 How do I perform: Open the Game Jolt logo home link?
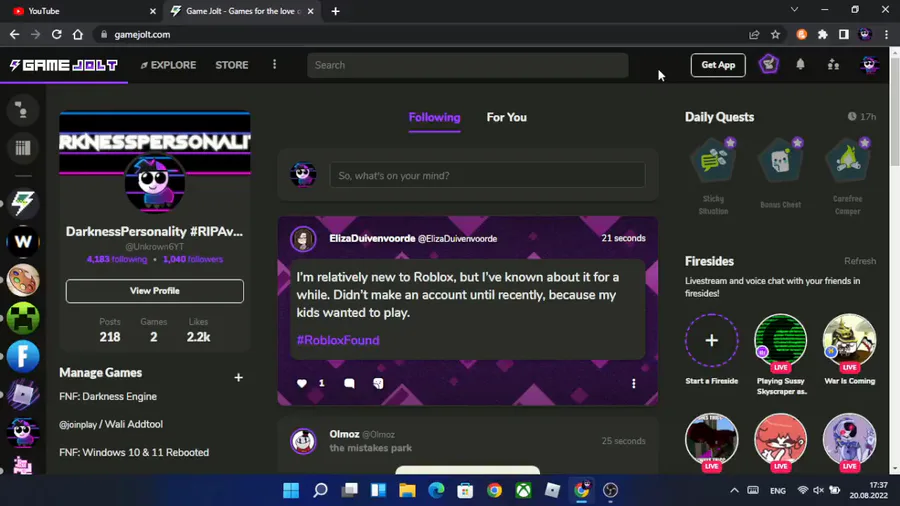[64, 65]
